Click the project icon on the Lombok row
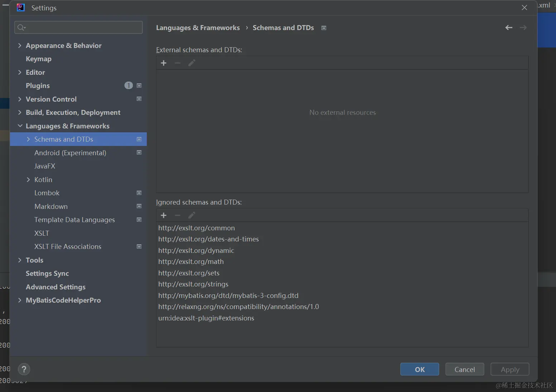 139,193
